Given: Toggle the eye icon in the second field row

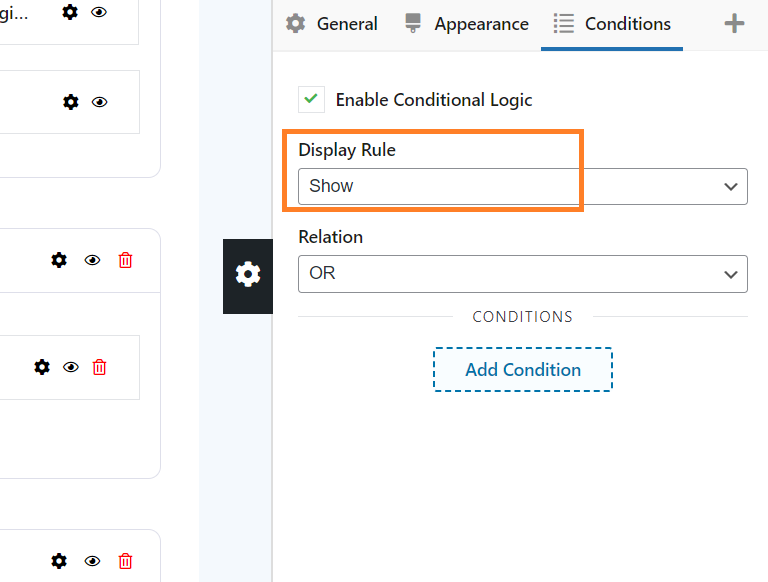Looking at the screenshot, I should (99, 102).
